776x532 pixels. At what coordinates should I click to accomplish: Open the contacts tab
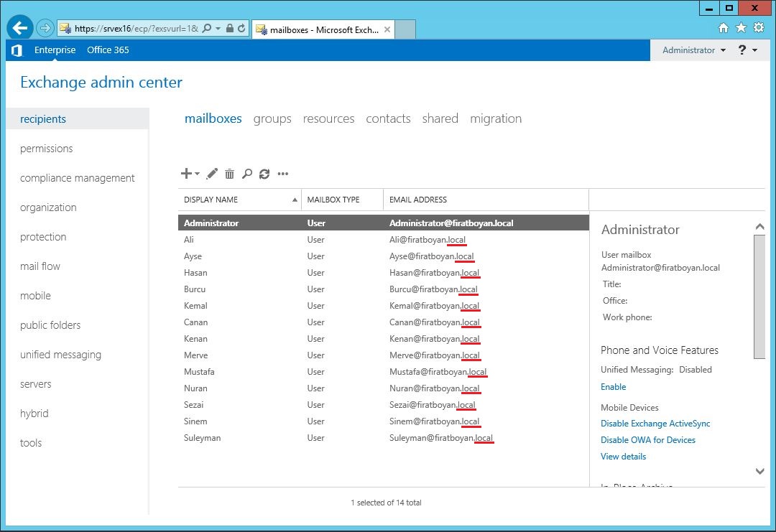pos(389,118)
